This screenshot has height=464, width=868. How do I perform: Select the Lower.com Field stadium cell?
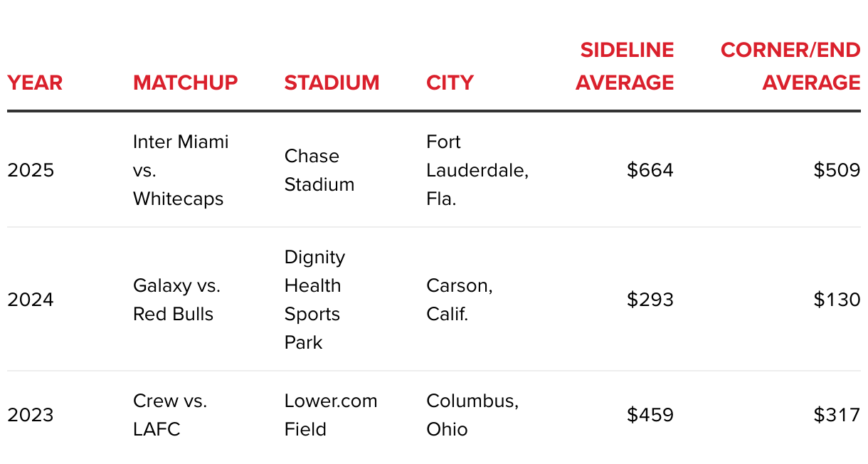pos(331,415)
